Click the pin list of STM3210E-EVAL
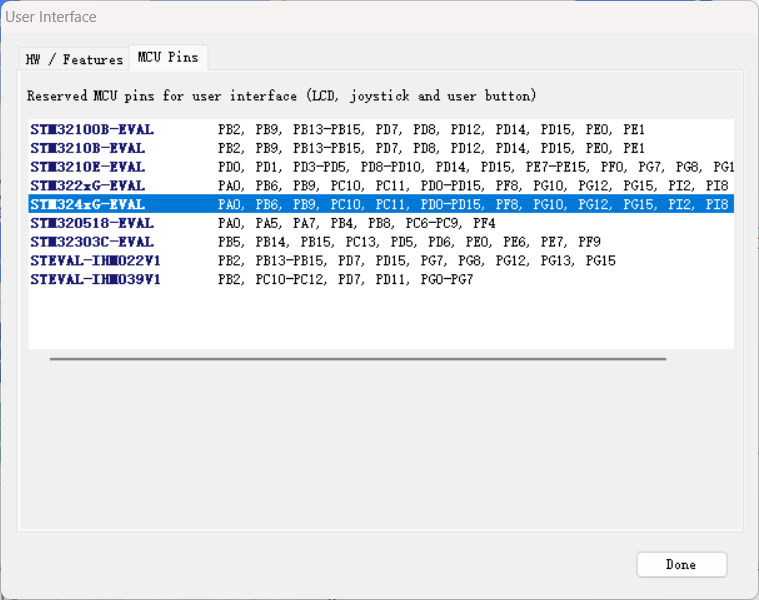This screenshot has height=600, width=759. coord(476,167)
